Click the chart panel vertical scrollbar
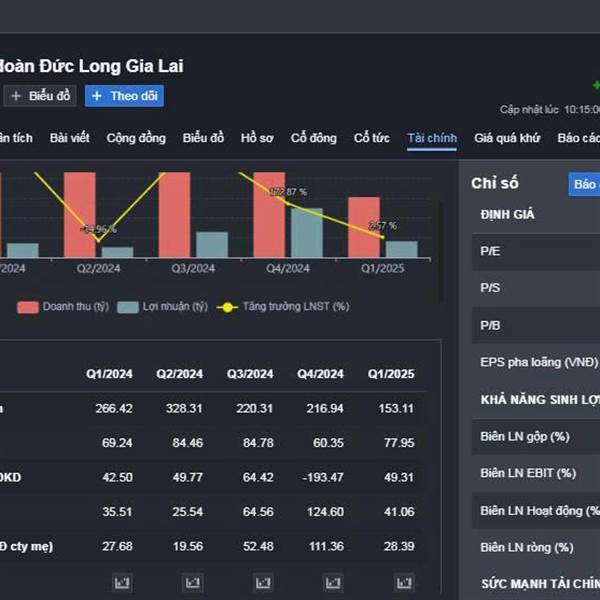The image size is (600, 600). coord(440,252)
